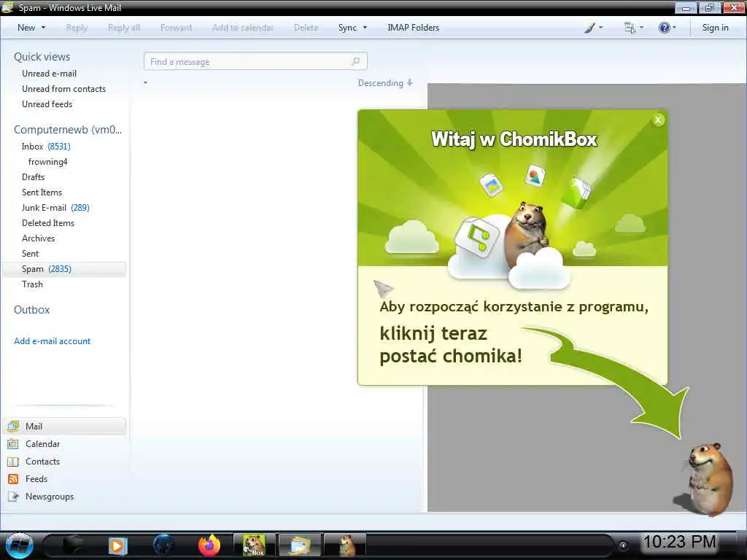Collapse the Quick views header

(x=42, y=57)
